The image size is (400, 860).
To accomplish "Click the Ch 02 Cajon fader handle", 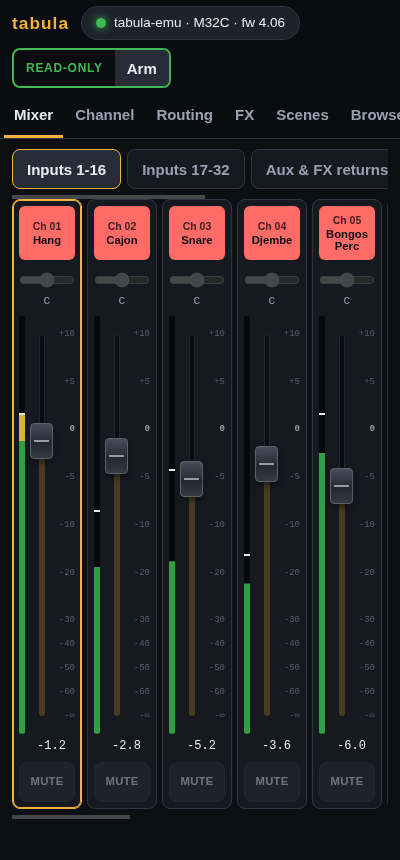I will [x=116, y=456].
